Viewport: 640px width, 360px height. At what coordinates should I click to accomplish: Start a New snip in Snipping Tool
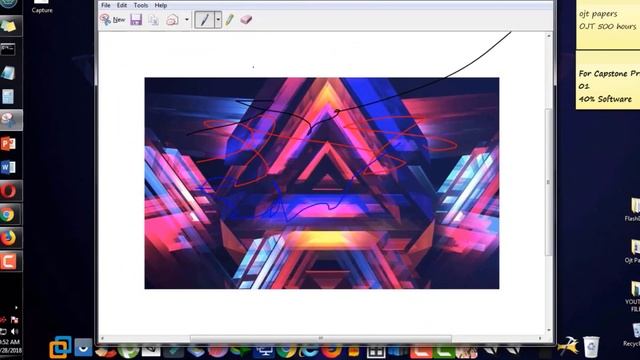112,20
